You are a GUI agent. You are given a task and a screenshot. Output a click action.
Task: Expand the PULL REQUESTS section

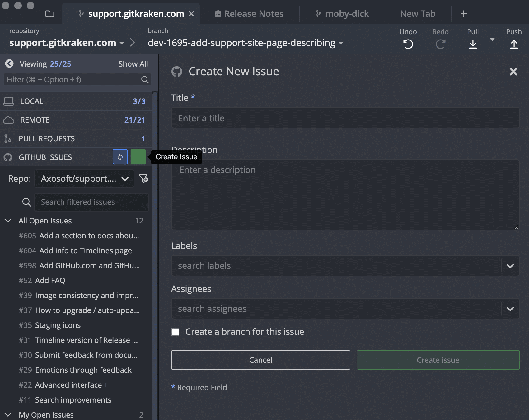[76, 138]
